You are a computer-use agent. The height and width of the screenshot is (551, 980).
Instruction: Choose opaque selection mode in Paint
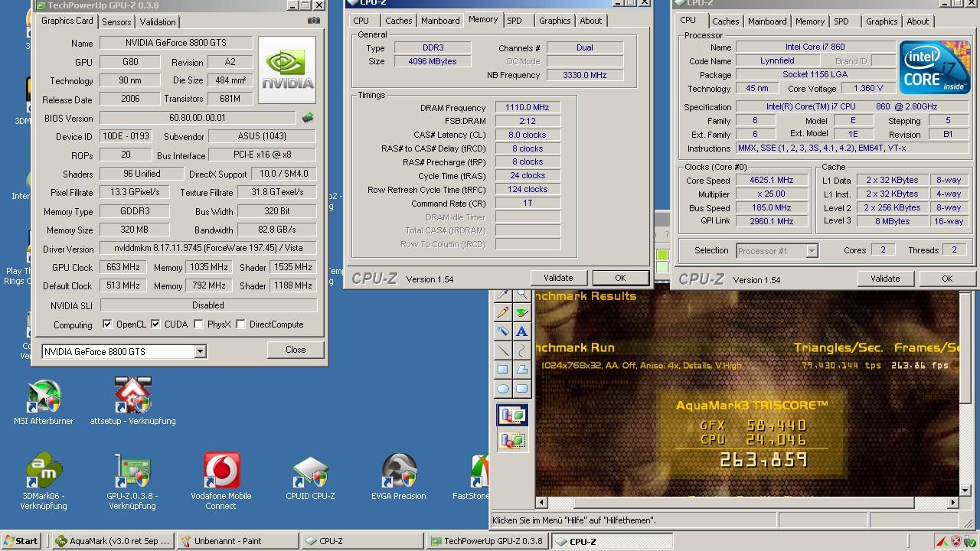512,416
